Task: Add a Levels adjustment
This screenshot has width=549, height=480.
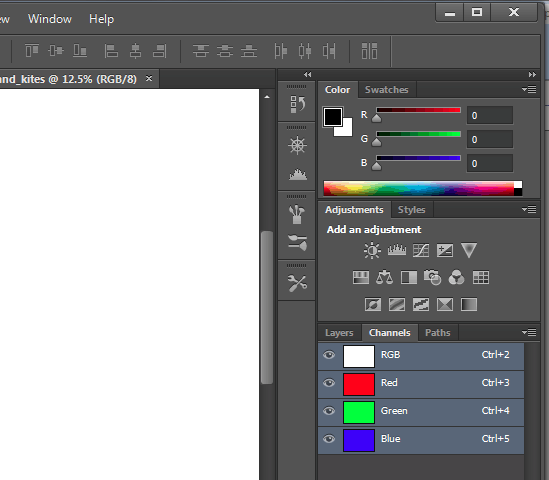Action: (x=397, y=250)
